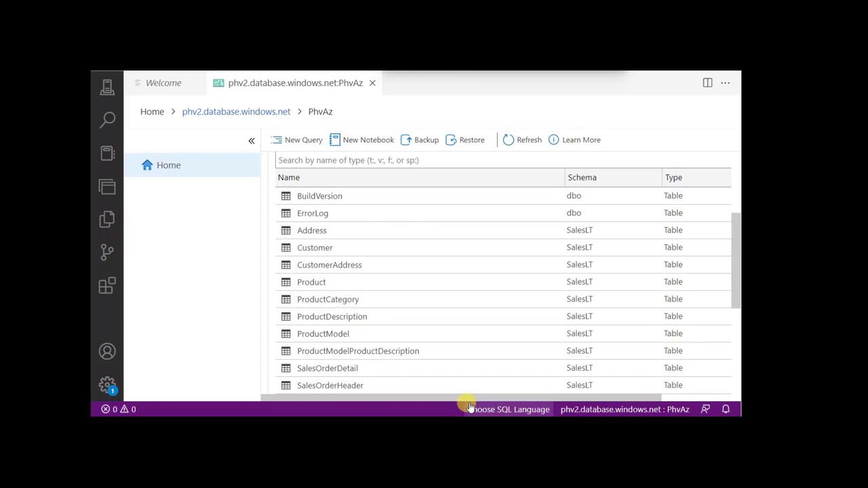Click the New Notebook button
The height and width of the screenshot is (488, 868).
click(361, 140)
